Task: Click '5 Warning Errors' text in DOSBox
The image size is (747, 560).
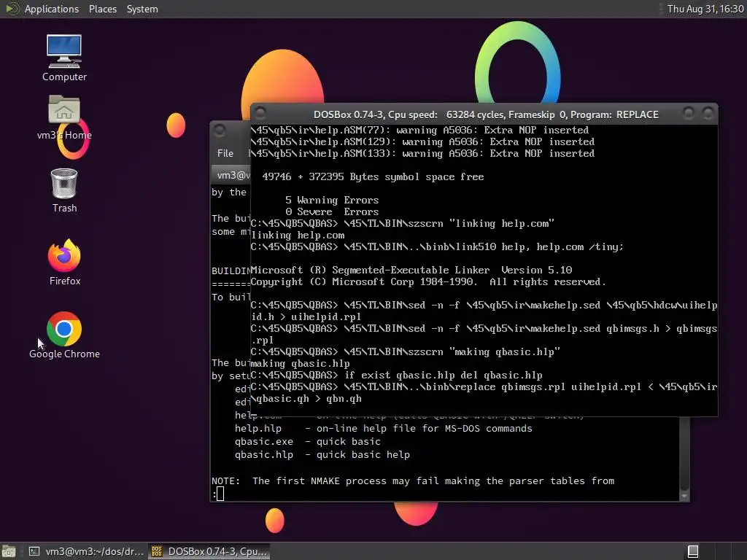Action: click(x=332, y=200)
